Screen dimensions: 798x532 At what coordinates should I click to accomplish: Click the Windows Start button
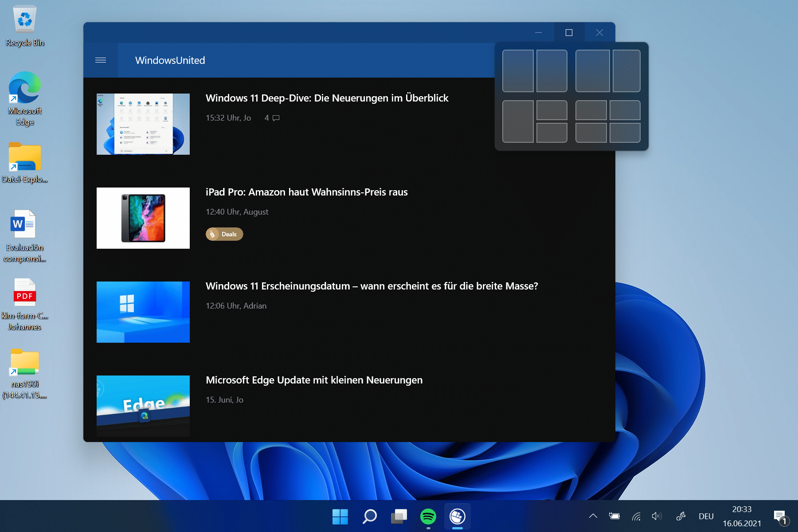[340, 516]
